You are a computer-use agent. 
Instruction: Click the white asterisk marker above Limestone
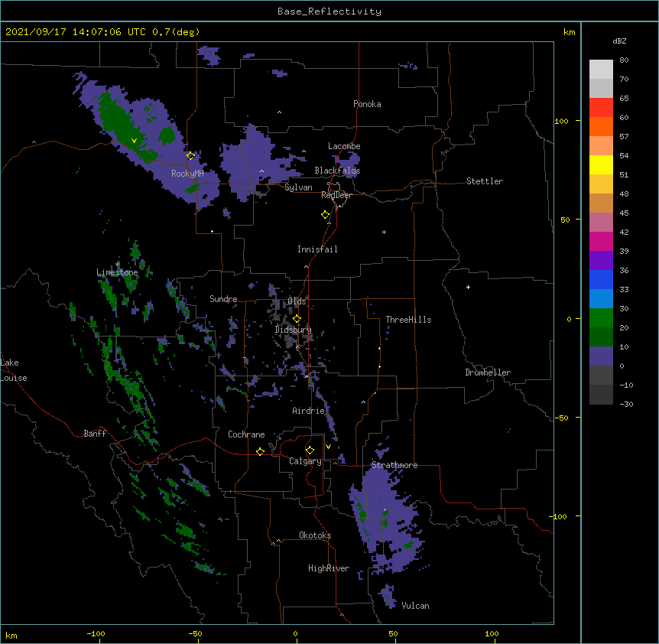point(118,264)
